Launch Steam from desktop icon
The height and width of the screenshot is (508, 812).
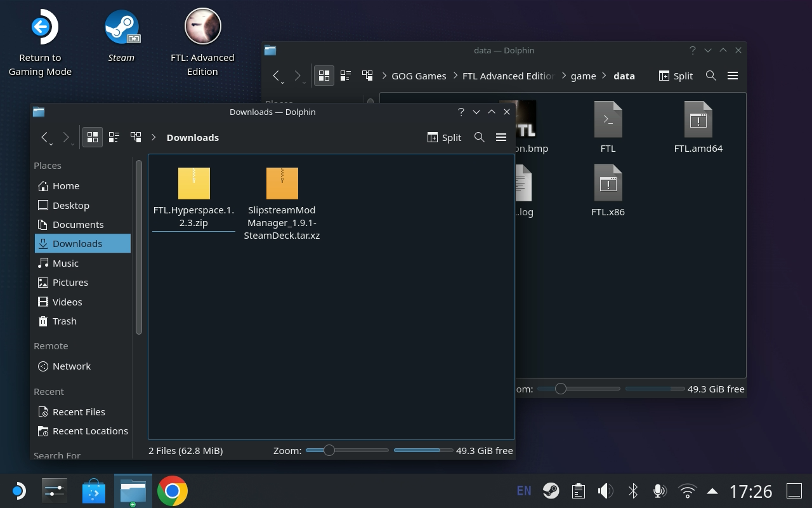coord(121,37)
